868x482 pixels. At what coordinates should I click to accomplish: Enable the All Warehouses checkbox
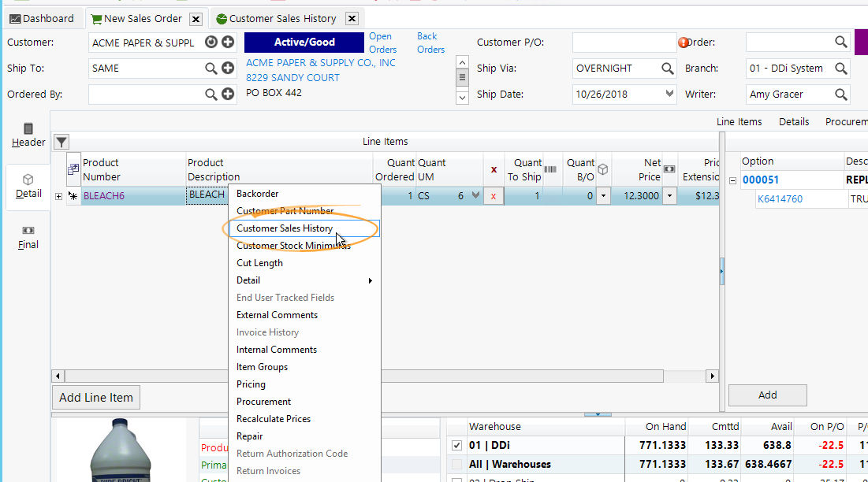click(x=456, y=464)
